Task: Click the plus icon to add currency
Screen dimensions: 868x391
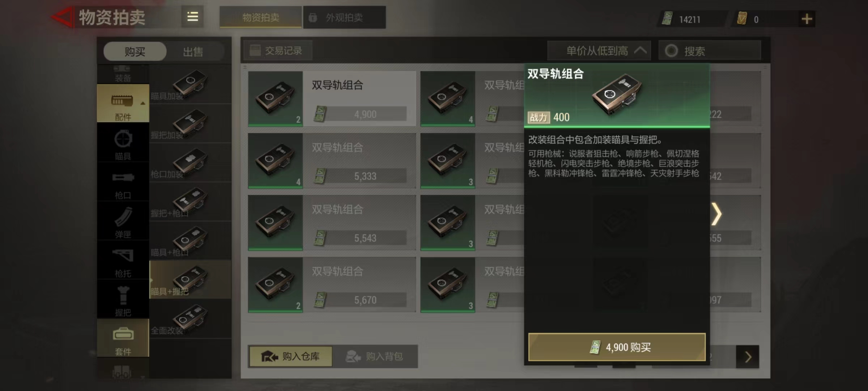Action: click(x=807, y=19)
